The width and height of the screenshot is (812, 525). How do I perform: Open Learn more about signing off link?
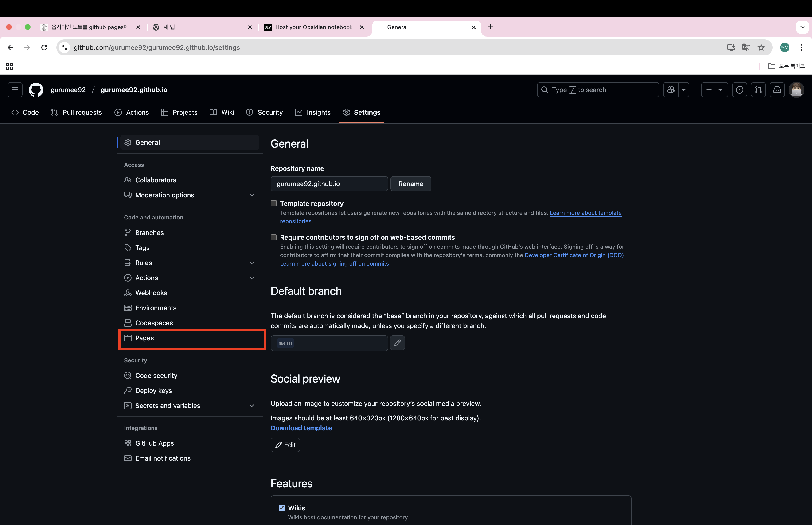[x=334, y=263]
